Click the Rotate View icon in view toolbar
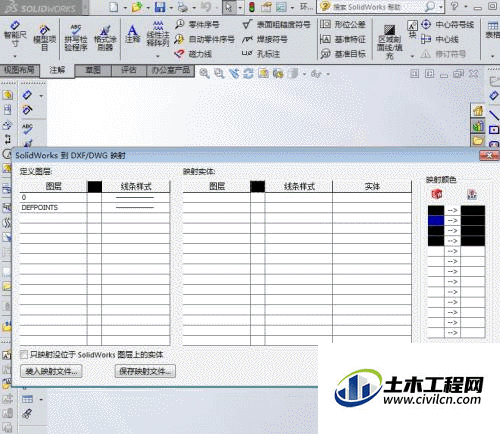Viewport: 500px width, 434px height. [248, 73]
